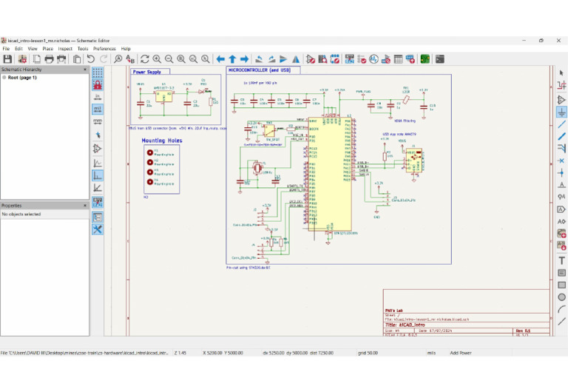
Task: Open the Footprint Editor
Action: (335, 59)
